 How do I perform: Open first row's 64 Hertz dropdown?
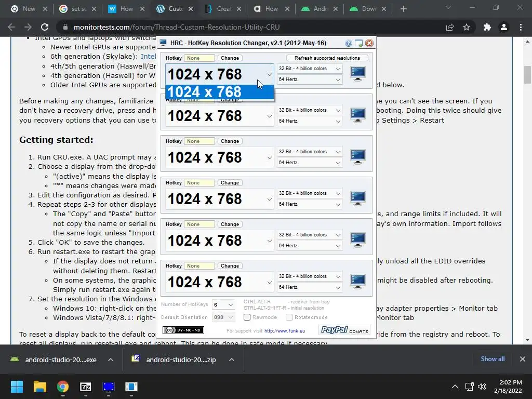pyautogui.click(x=310, y=79)
